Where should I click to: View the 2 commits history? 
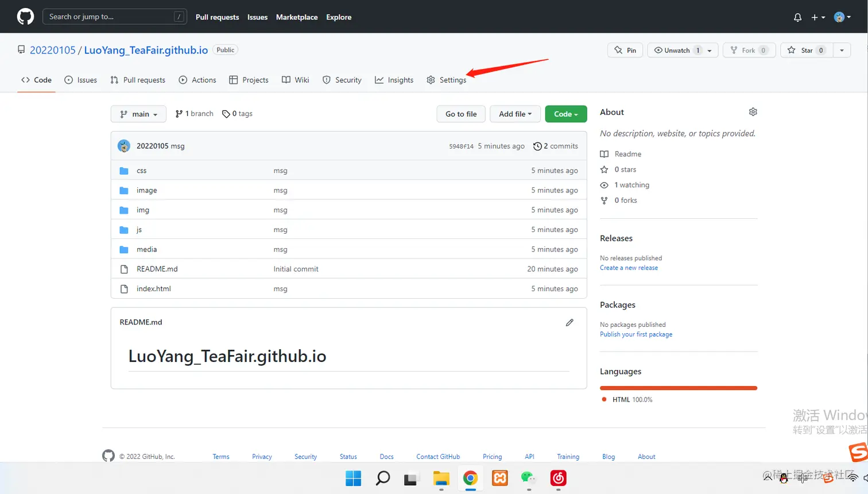click(556, 146)
